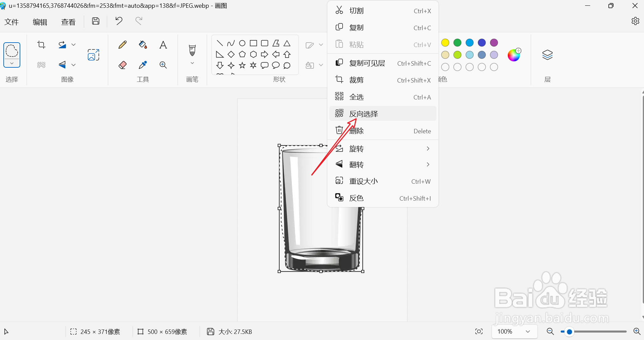Click the 500 × 659像素 canvas size text
This screenshot has width=644, height=340.
coord(167,332)
